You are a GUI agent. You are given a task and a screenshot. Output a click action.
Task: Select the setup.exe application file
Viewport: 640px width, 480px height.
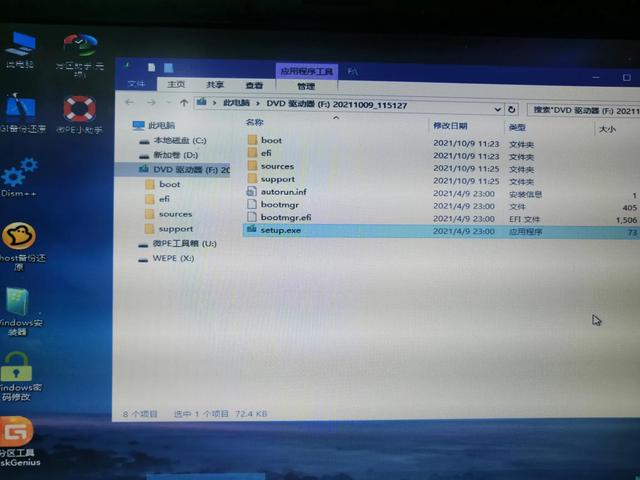(x=274, y=230)
